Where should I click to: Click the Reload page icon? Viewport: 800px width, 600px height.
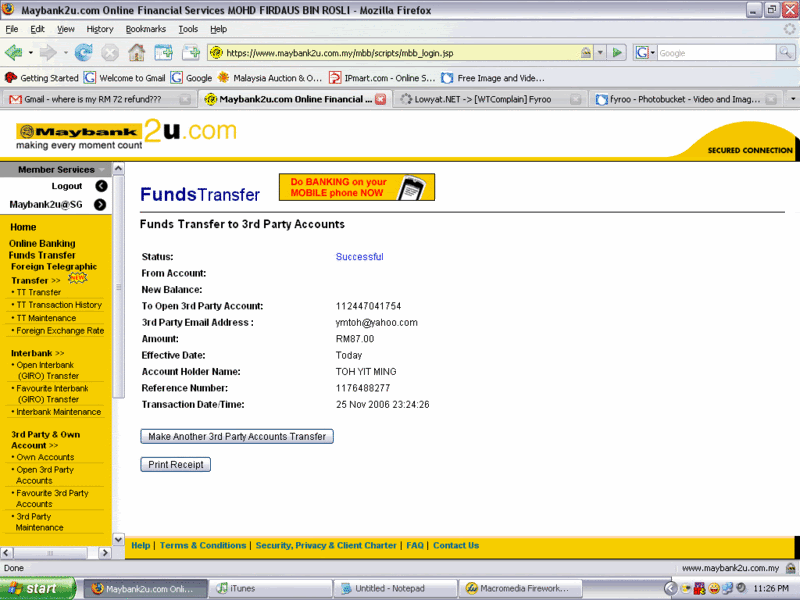82,52
